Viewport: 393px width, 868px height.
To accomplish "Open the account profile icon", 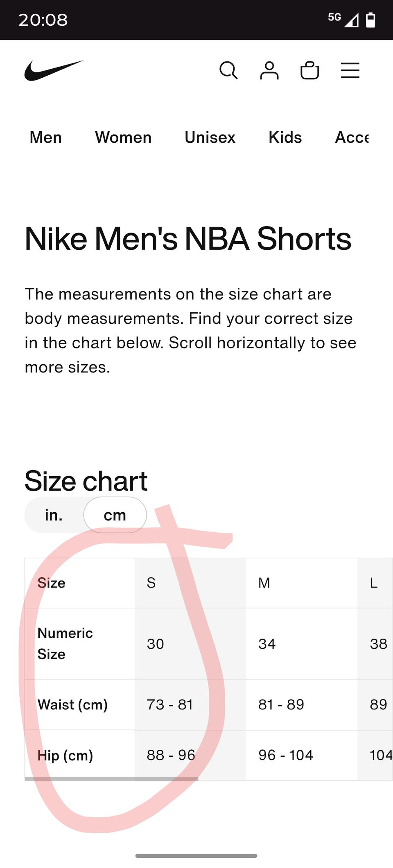I will click(269, 70).
